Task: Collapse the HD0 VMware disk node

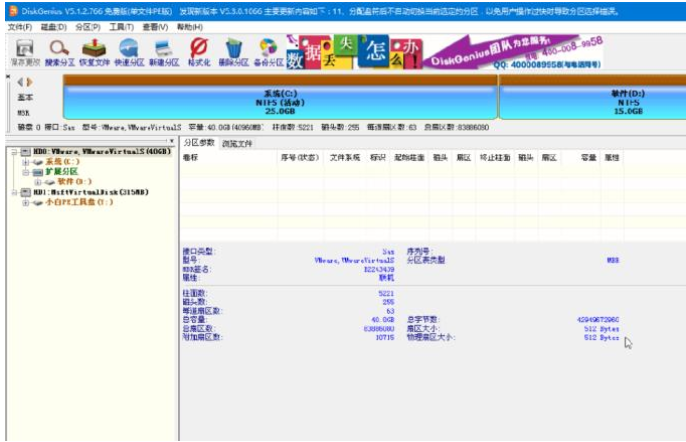Action: [14, 152]
